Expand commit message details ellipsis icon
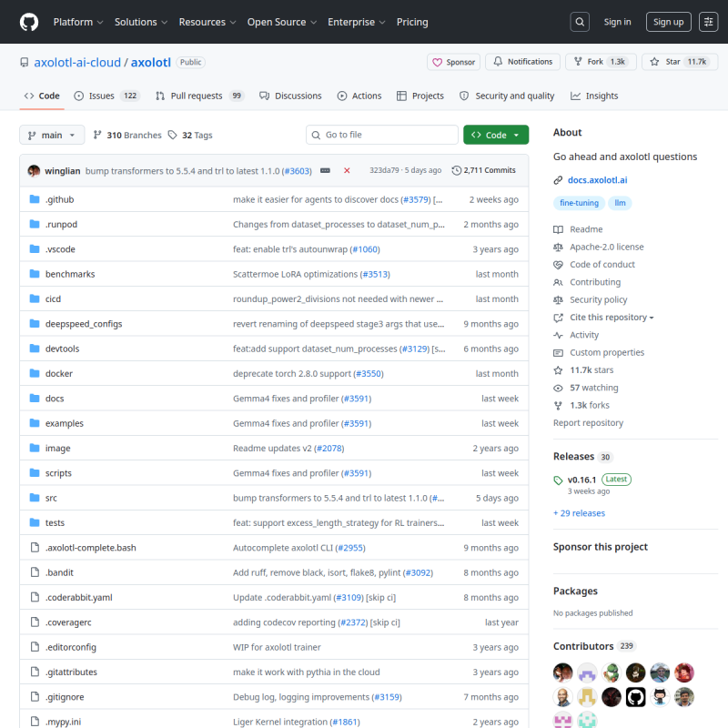 [325, 170]
